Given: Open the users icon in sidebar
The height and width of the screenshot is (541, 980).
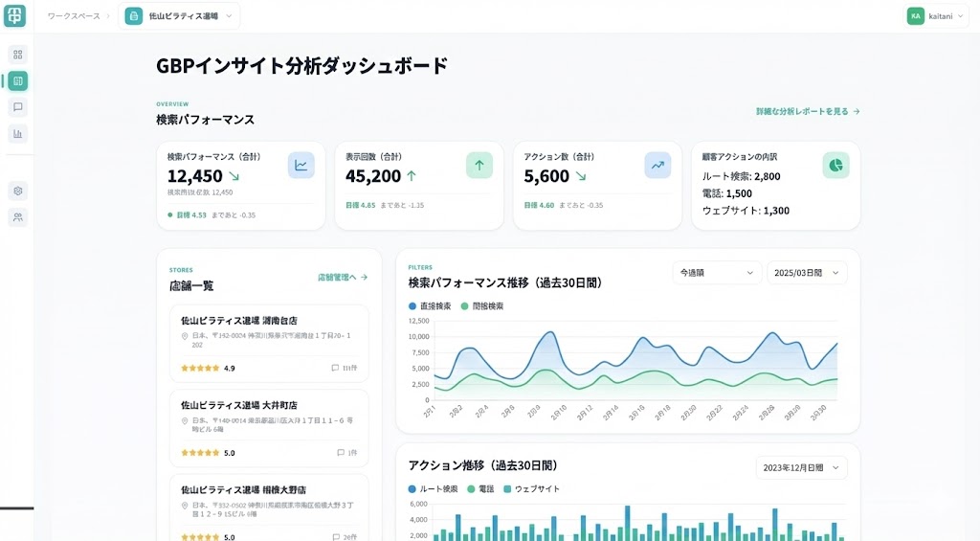Looking at the screenshot, I should pyautogui.click(x=17, y=217).
